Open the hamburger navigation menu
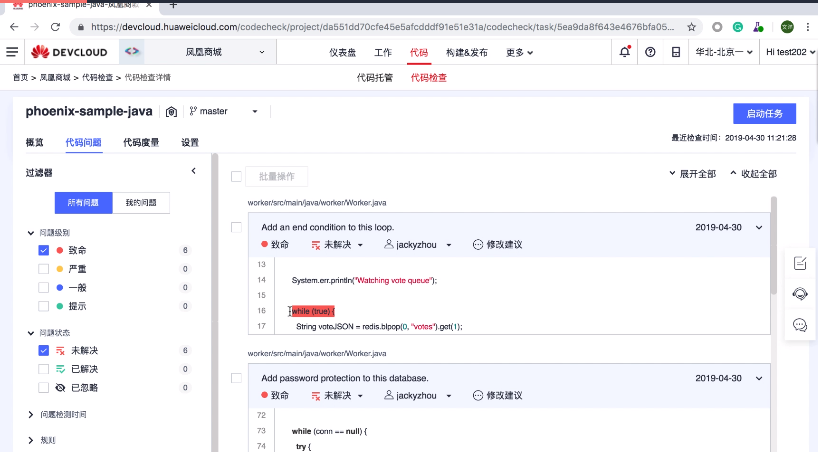Image resolution: width=818 pixels, height=452 pixels. pyautogui.click(x=12, y=52)
